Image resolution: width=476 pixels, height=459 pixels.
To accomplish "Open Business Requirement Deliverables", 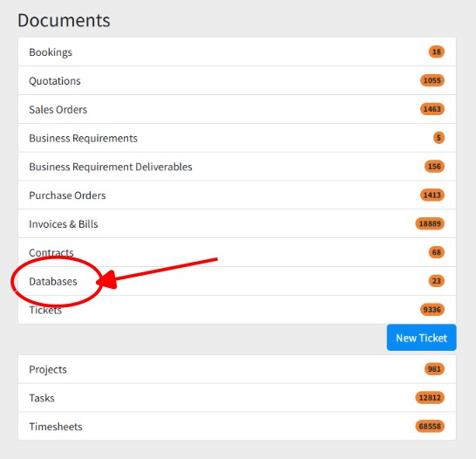I will [x=237, y=167].
